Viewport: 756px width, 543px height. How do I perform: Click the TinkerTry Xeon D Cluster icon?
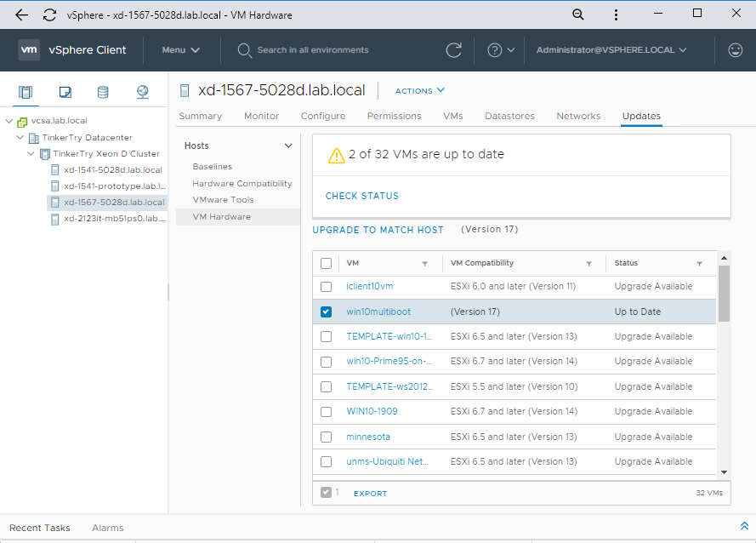[45, 154]
